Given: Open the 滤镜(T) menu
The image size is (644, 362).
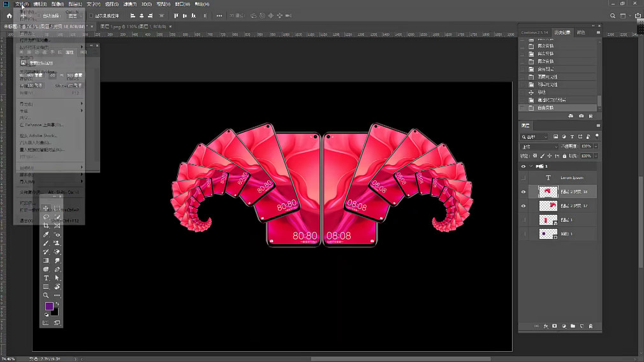Looking at the screenshot, I should pos(130,4).
